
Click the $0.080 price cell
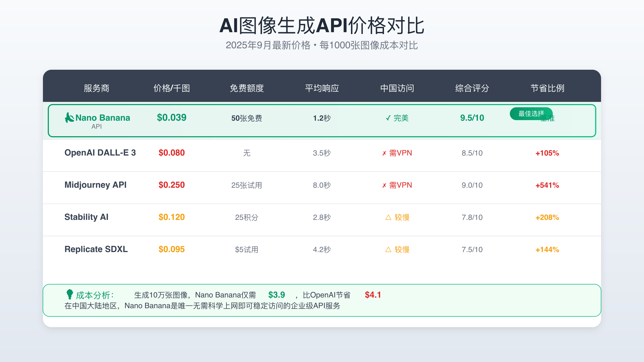pos(172,153)
